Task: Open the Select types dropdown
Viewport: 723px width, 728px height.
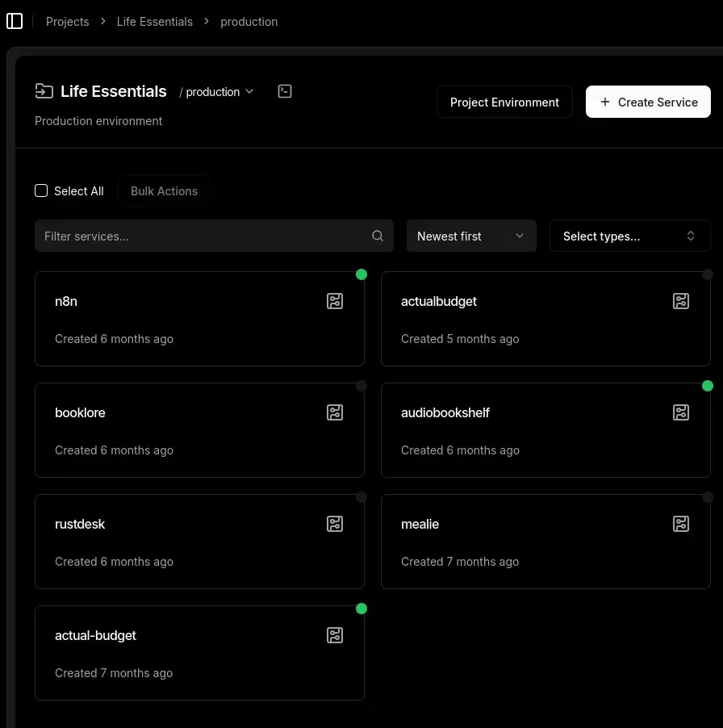Action: click(x=629, y=236)
